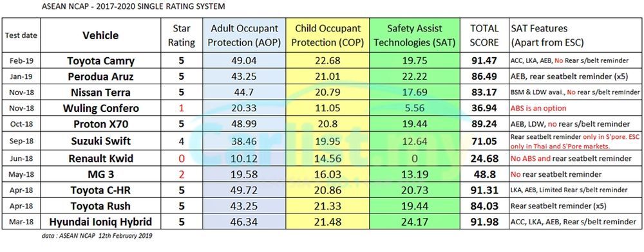Click the Vehicle column header
This screenshot has height=252, width=644.
coord(100,35)
